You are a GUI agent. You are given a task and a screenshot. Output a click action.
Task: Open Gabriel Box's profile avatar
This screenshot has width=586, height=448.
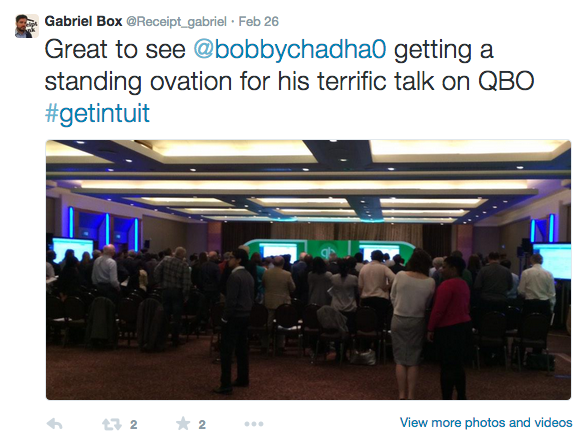pyautogui.click(x=27, y=26)
